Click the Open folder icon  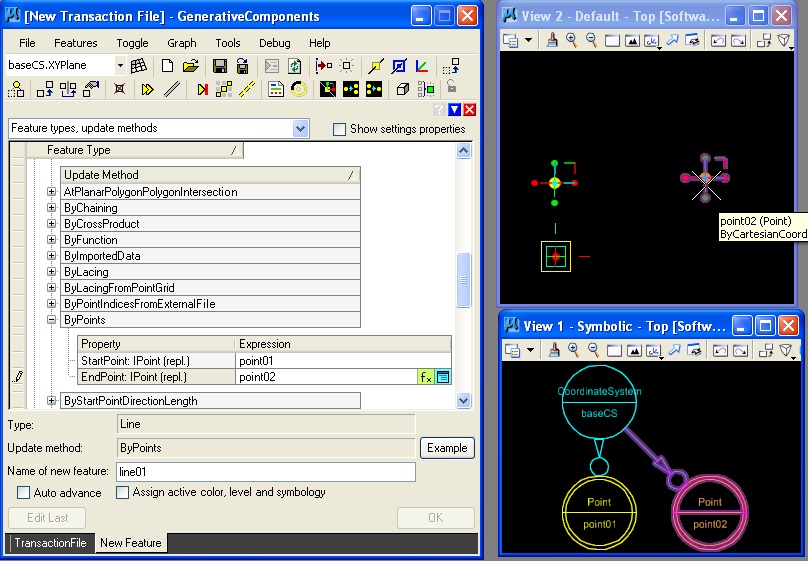pyautogui.click(x=190, y=65)
